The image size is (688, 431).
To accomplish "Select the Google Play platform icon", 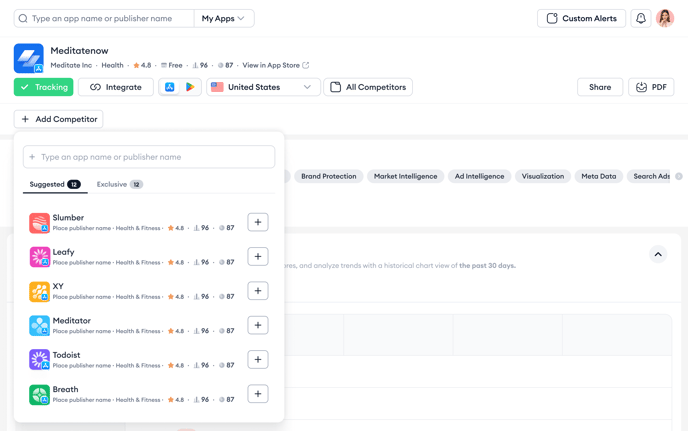I will (x=190, y=87).
